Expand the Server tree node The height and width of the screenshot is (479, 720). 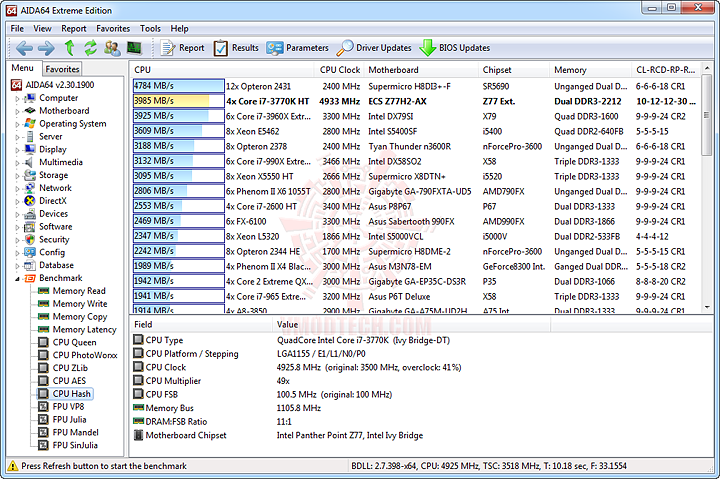point(17,137)
